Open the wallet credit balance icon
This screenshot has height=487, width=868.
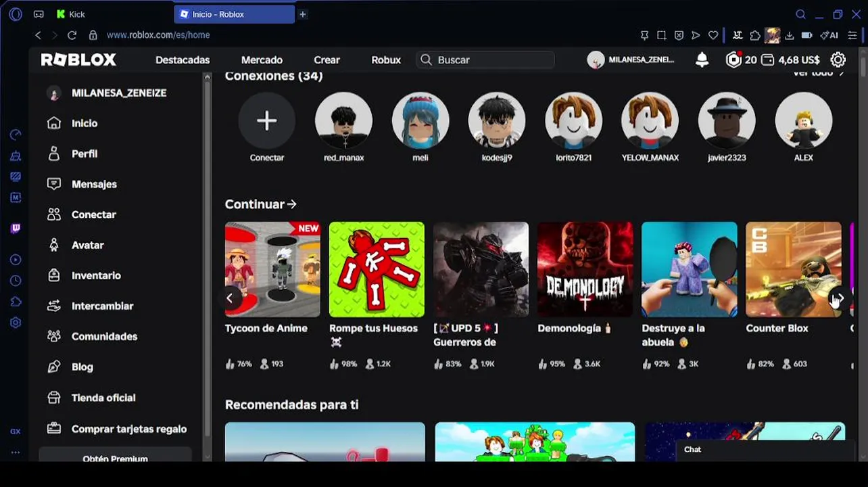click(x=767, y=60)
